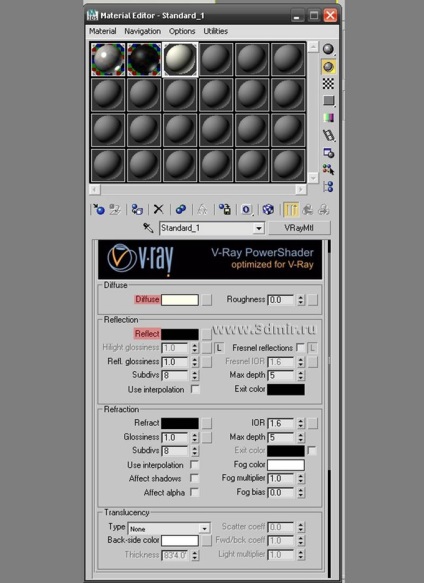Screen dimensions: 424x583
Task: Click the Sample Type sphere icon
Action: point(328,49)
